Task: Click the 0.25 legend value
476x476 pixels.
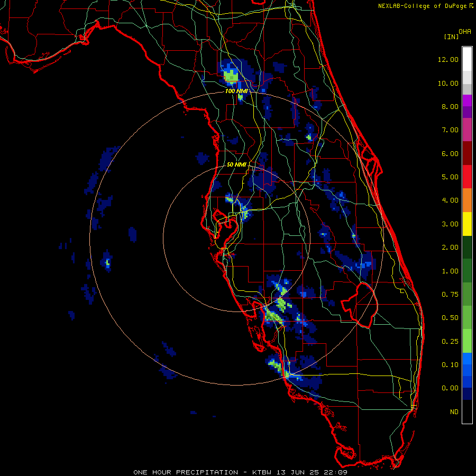Action: pos(450,342)
